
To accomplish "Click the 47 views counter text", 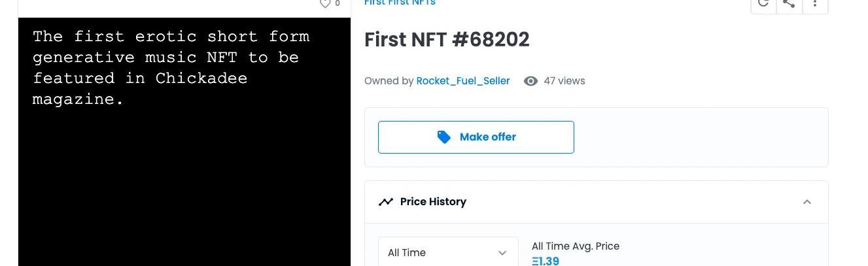I will point(564,81).
